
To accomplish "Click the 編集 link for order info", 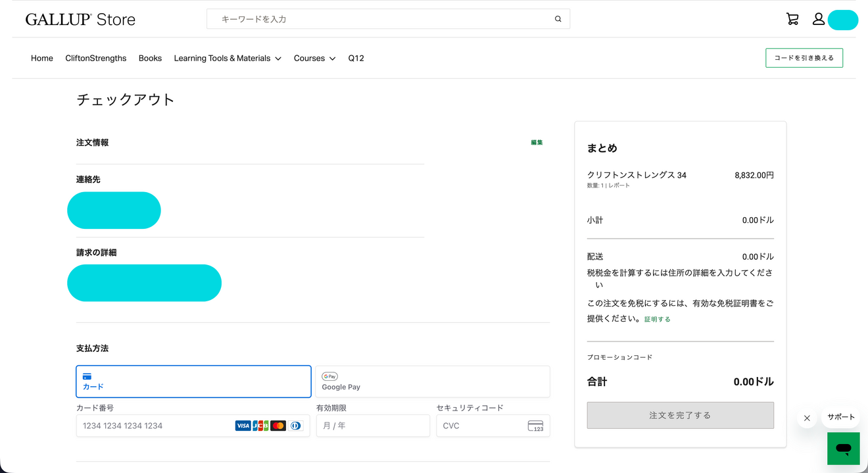I will pos(537,142).
